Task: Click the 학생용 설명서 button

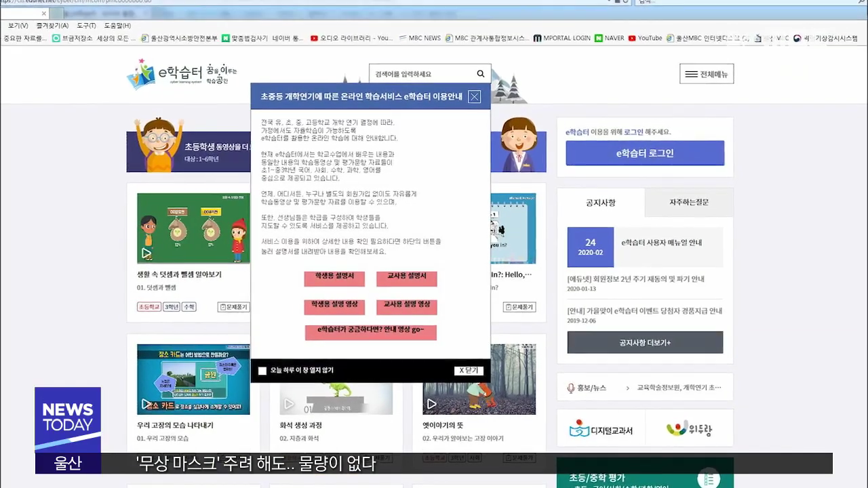Action: (x=334, y=278)
